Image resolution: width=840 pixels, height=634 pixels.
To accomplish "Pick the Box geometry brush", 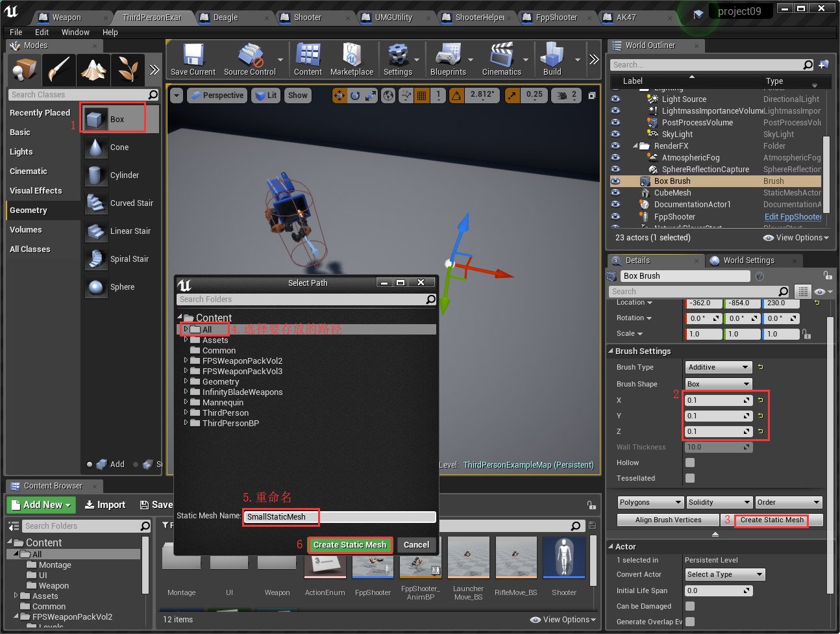I will coord(121,119).
